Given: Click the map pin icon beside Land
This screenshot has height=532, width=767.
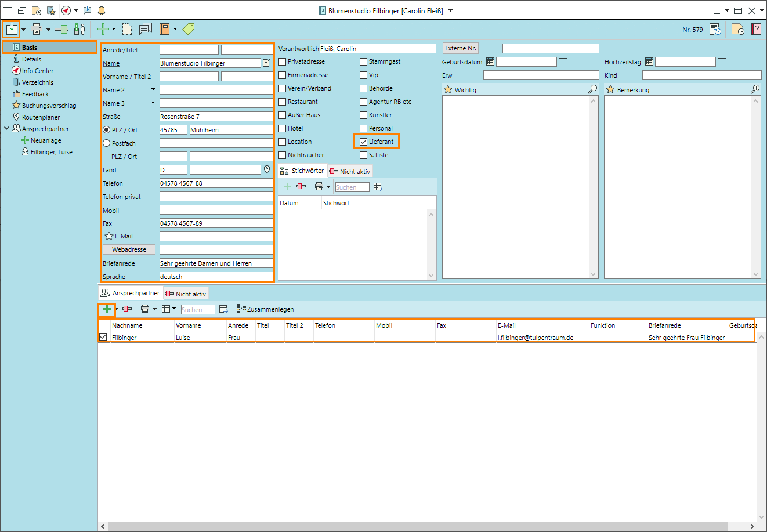Looking at the screenshot, I should point(267,169).
